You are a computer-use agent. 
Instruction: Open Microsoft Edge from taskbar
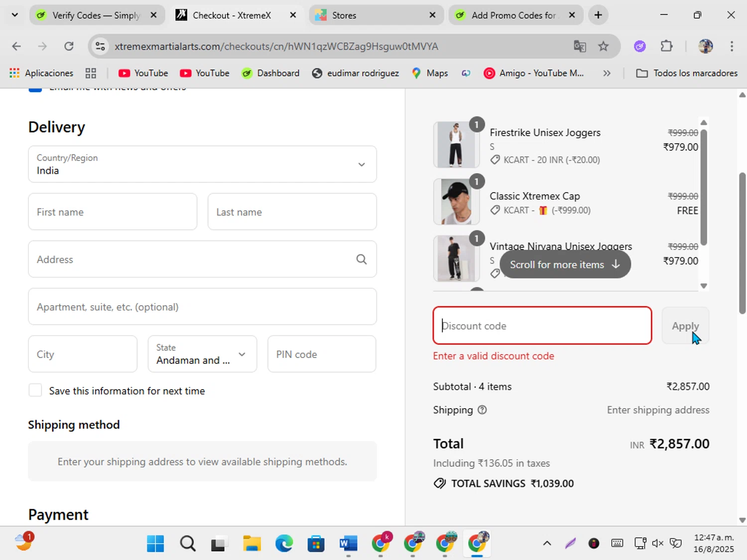(284, 544)
